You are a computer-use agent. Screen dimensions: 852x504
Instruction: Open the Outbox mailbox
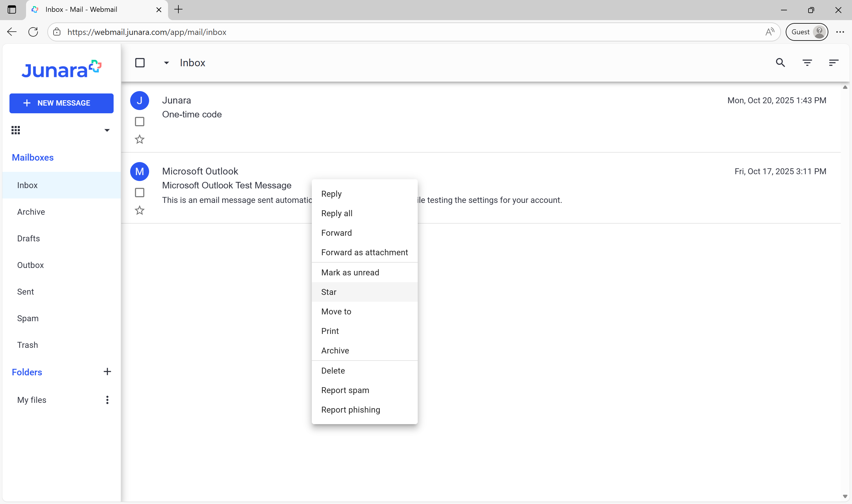[62, 265]
